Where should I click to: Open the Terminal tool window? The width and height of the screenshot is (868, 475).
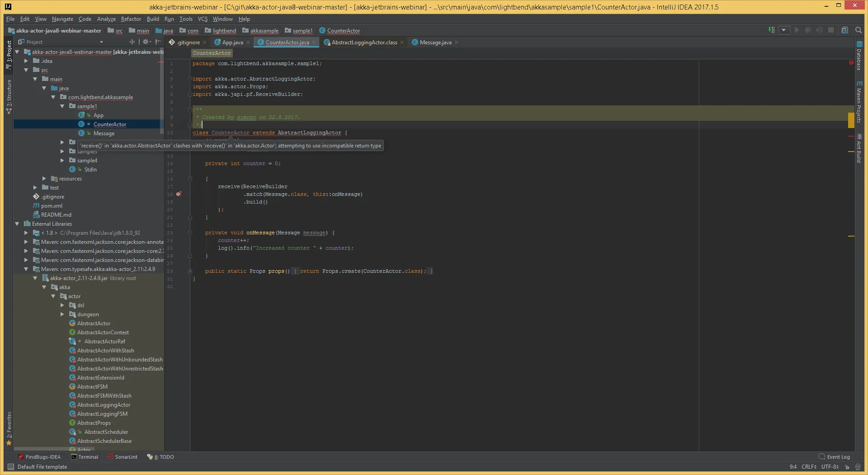point(85,457)
